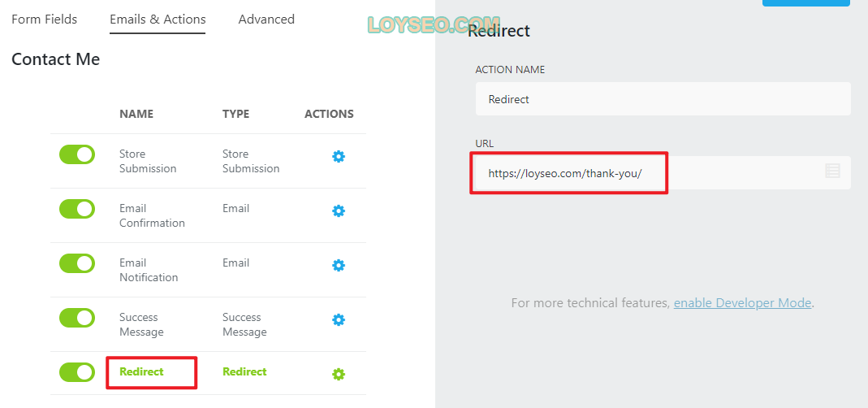This screenshot has height=408, width=868.
Task: Select the Redirect action name in list
Action: [x=141, y=372]
